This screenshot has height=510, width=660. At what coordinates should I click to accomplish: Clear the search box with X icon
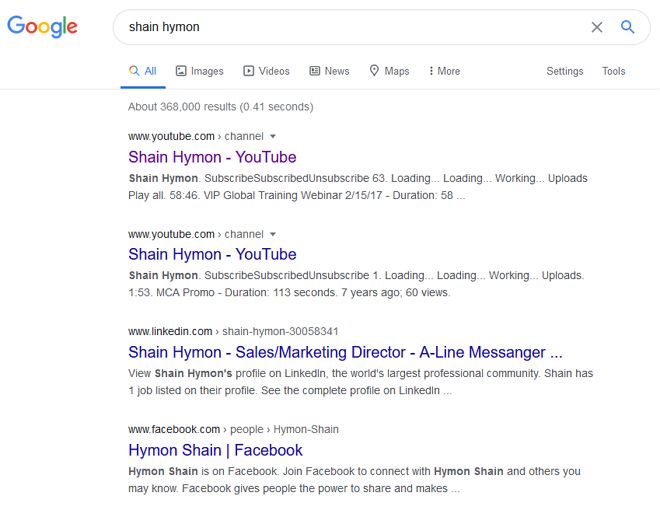coord(596,27)
